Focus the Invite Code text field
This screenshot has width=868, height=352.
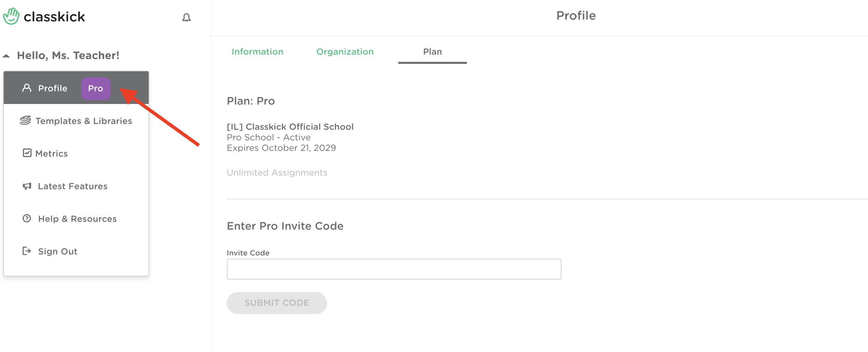click(x=394, y=269)
